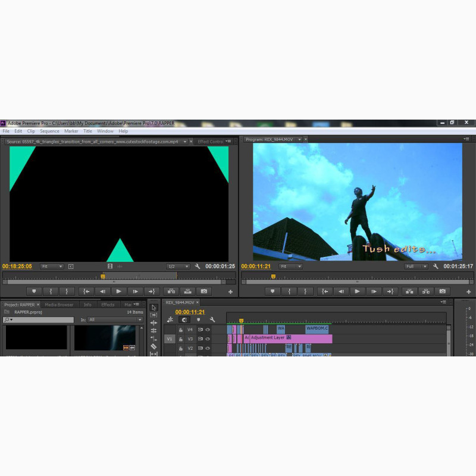Image resolution: width=476 pixels, height=476 pixels.
Task: Switch to the Effects tab
Action: (108, 305)
